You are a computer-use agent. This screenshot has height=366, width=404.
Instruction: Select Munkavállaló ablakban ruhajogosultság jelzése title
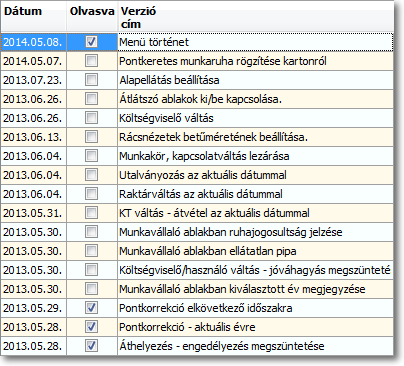click(x=255, y=232)
